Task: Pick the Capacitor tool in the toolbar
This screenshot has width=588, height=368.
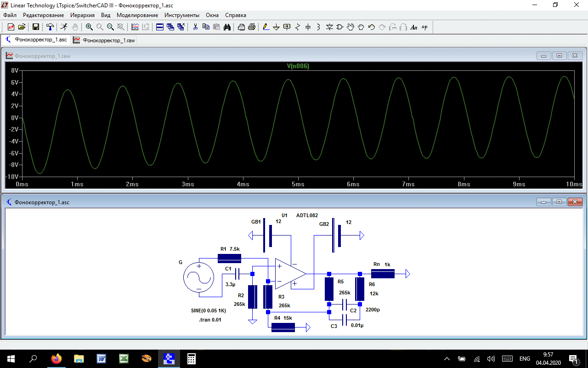Action: coord(308,27)
